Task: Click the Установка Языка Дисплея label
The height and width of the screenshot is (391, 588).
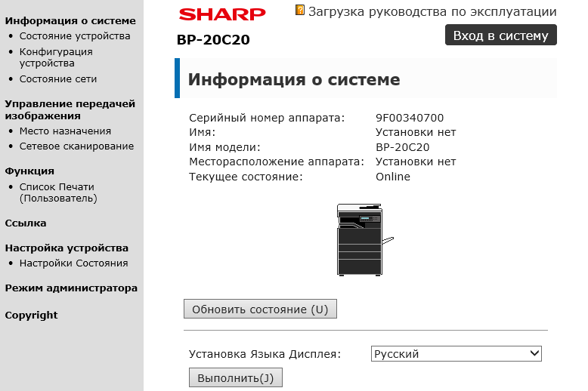Action: click(x=265, y=354)
